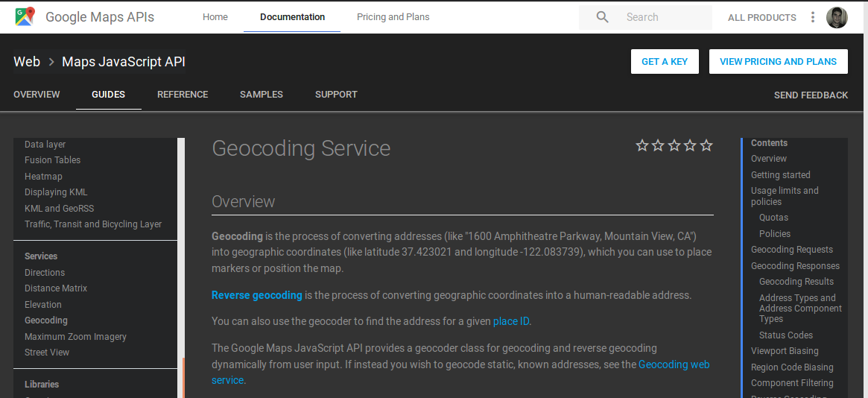Viewport: 868px width, 398px height.
Task: Open the Home tab
Action: click(215, 17)
